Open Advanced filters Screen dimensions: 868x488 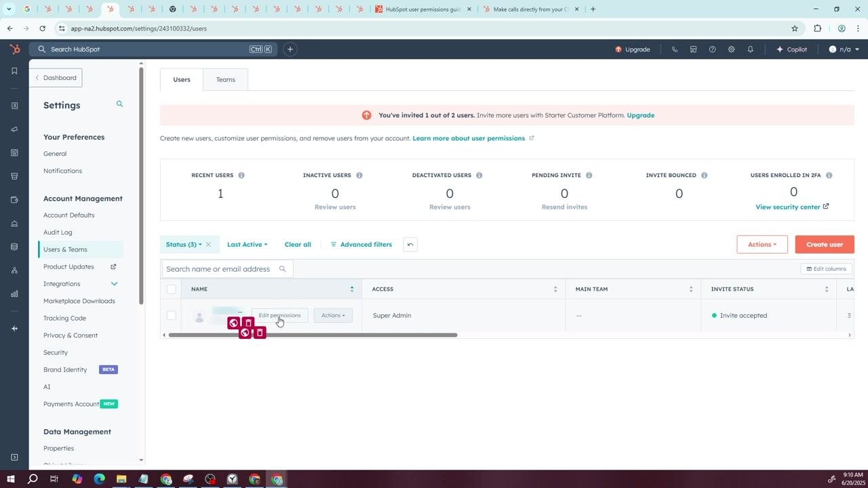(361, 245)
